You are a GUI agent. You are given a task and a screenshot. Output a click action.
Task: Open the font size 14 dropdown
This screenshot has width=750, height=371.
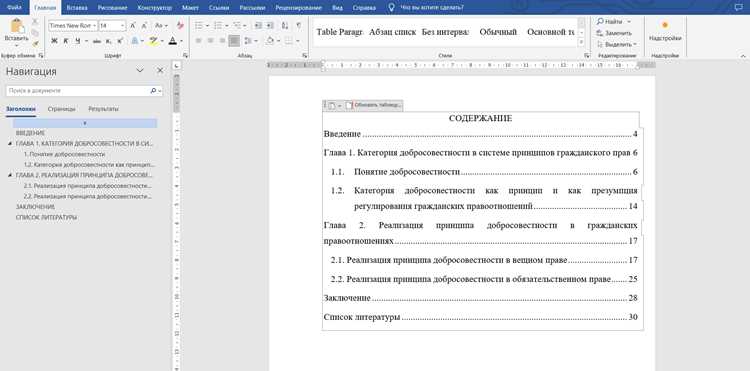click(123, 25)
